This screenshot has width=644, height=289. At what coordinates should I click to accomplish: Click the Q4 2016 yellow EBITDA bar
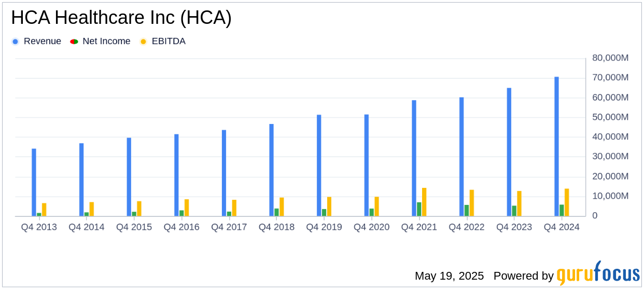tap(187, 208)
